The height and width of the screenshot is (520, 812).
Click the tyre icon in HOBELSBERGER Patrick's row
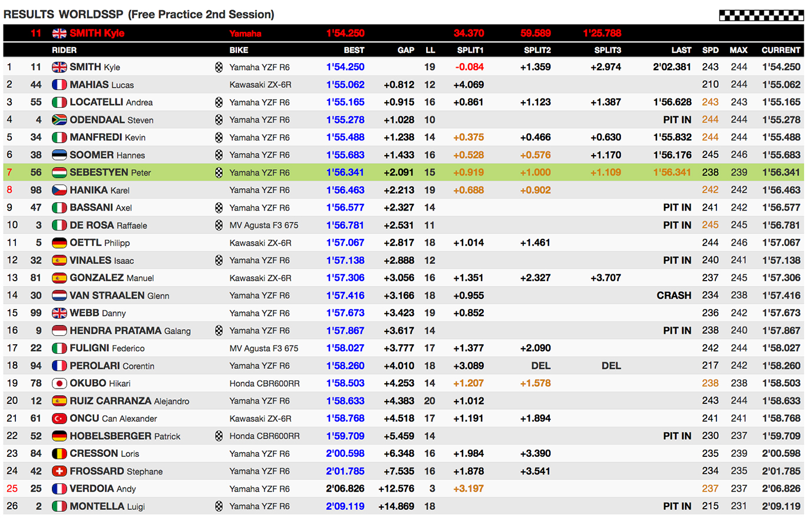click(x=219, y=436)
